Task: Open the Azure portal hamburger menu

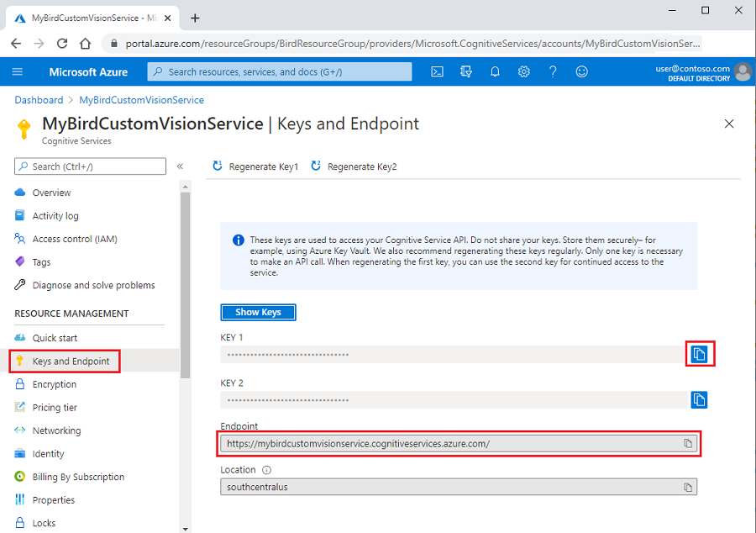Action: [x=18, y=71]
